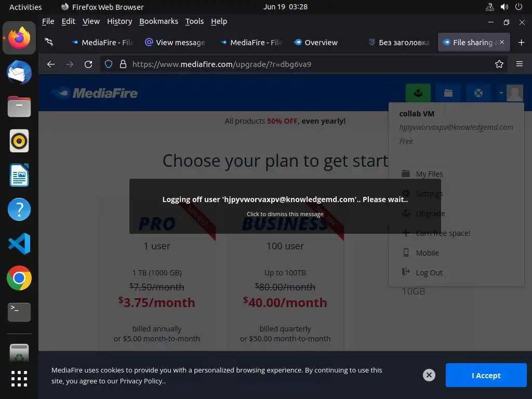
Task: Dismiss the logging off message overlay
Action: (285, 206)
